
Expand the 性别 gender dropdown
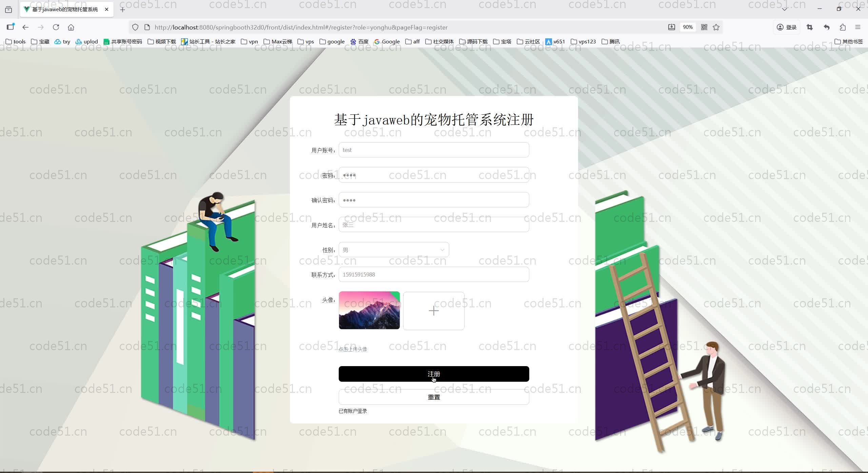[x=394, y=250]
